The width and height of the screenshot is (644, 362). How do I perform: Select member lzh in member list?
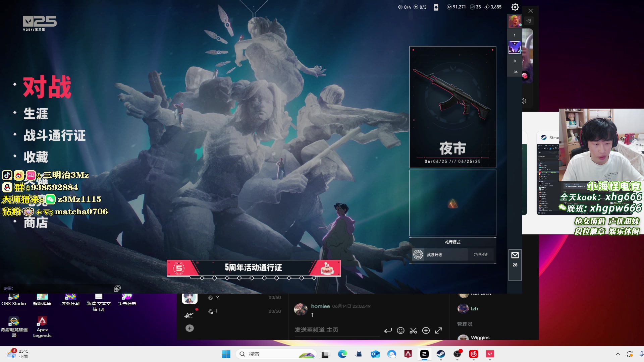(x=468, y=308)
